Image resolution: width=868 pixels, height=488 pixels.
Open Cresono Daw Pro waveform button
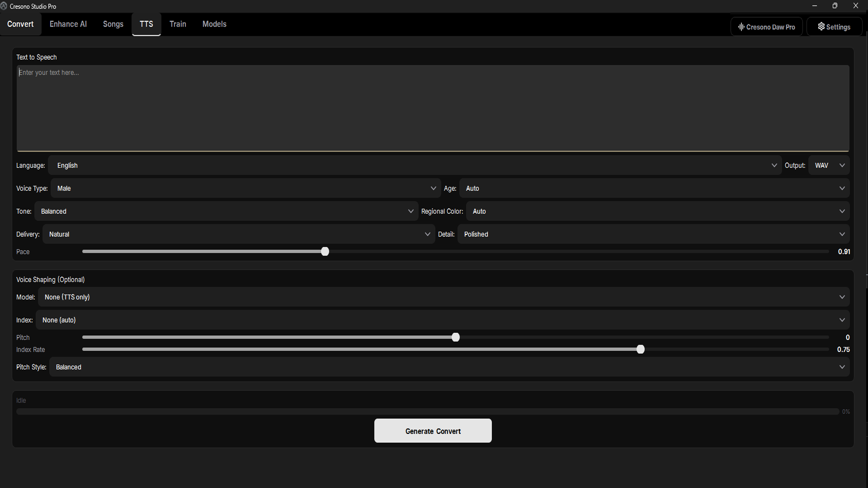pos(766,27)
